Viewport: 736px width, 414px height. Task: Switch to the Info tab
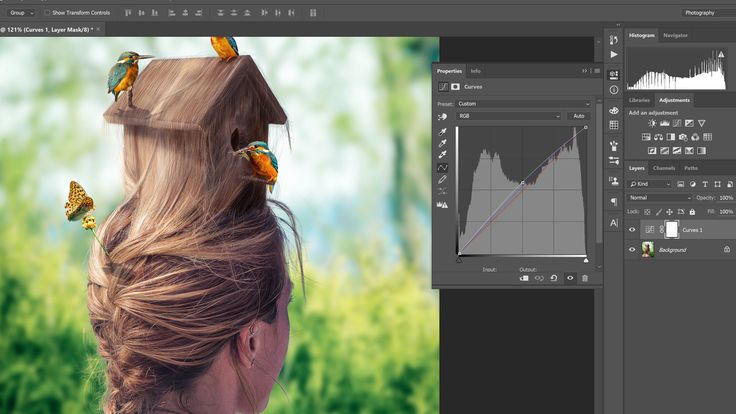tap(475, 71)
